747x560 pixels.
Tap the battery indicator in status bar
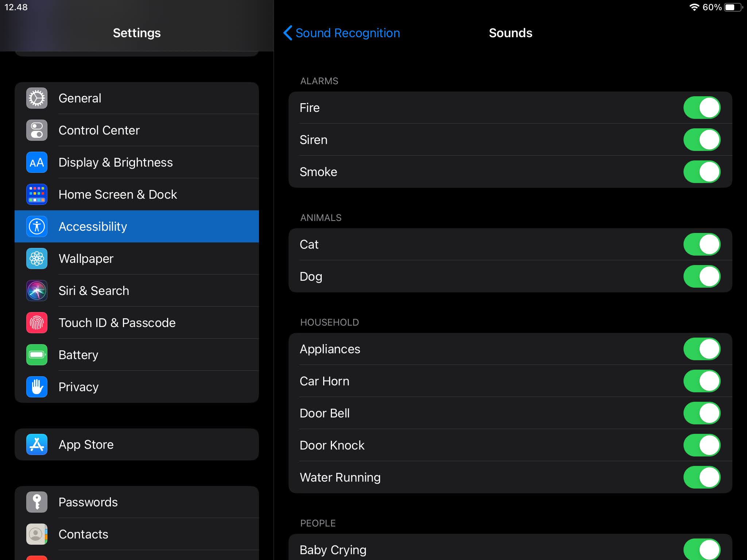point(733,7)
